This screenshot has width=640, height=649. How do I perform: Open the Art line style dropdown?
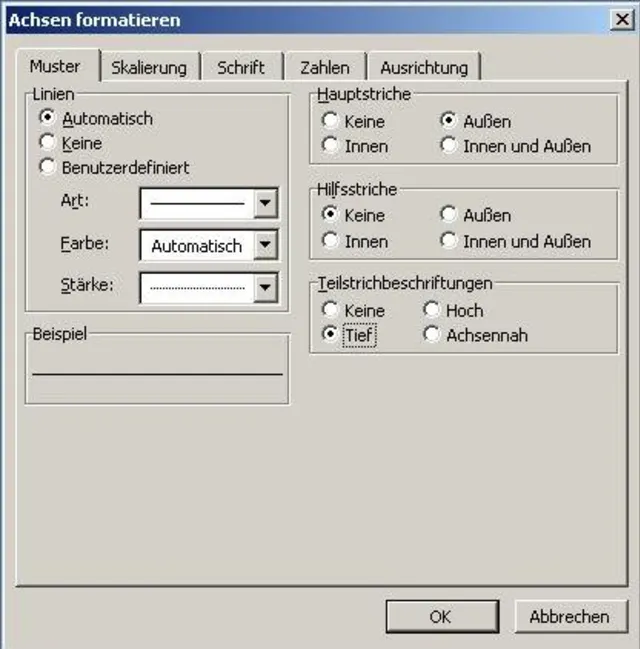coord(265,204)
